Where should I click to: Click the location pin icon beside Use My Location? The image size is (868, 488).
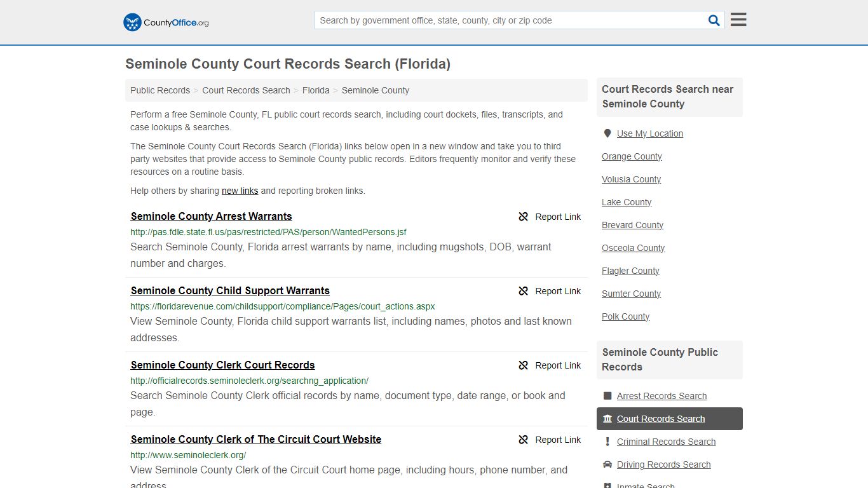[607, 133]
